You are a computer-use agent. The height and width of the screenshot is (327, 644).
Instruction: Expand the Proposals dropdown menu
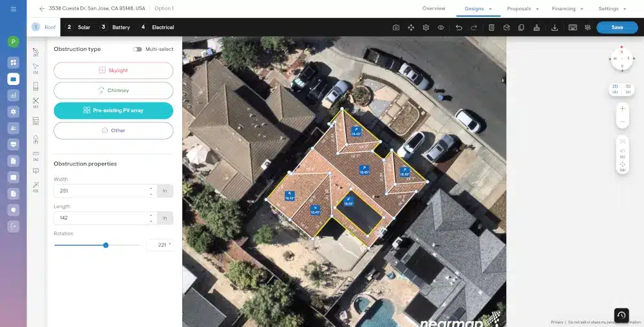[x=522, y=9]
